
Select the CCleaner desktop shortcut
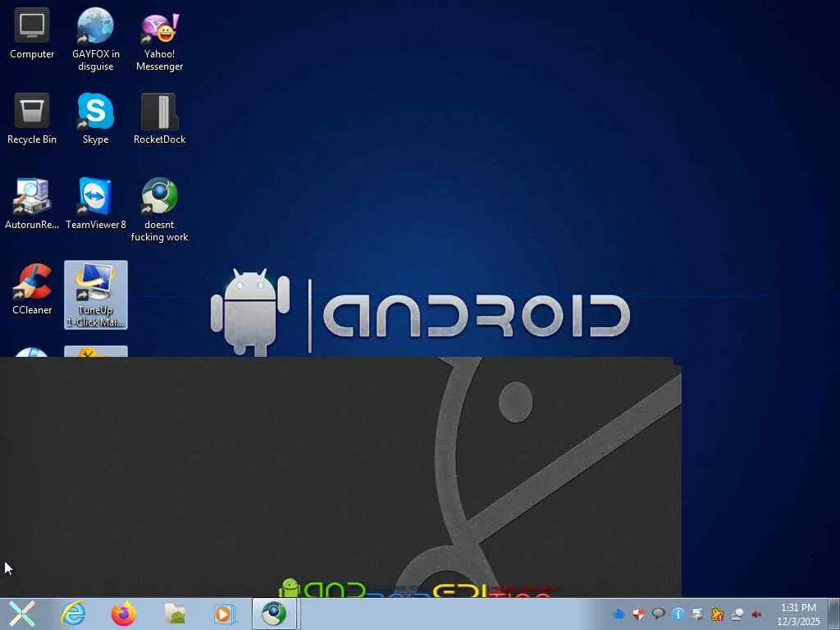pos(32,290)
